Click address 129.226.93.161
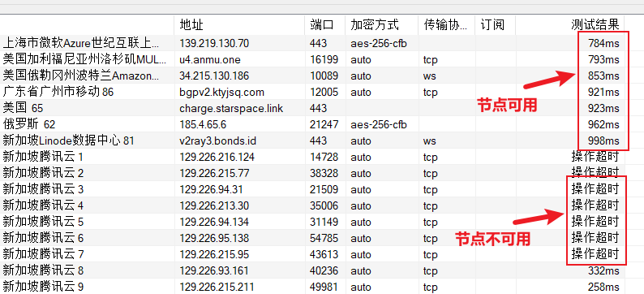644x294 pixels. click(214, 271)
